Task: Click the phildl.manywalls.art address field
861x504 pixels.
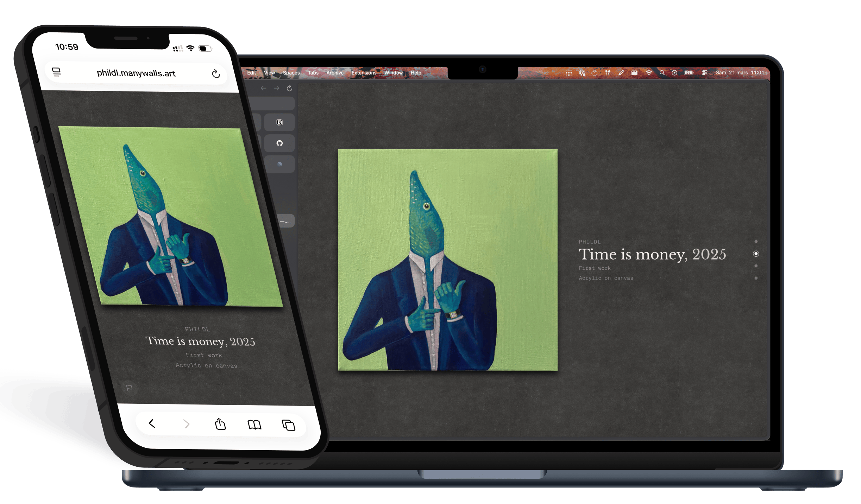Action: coord(137,73)
